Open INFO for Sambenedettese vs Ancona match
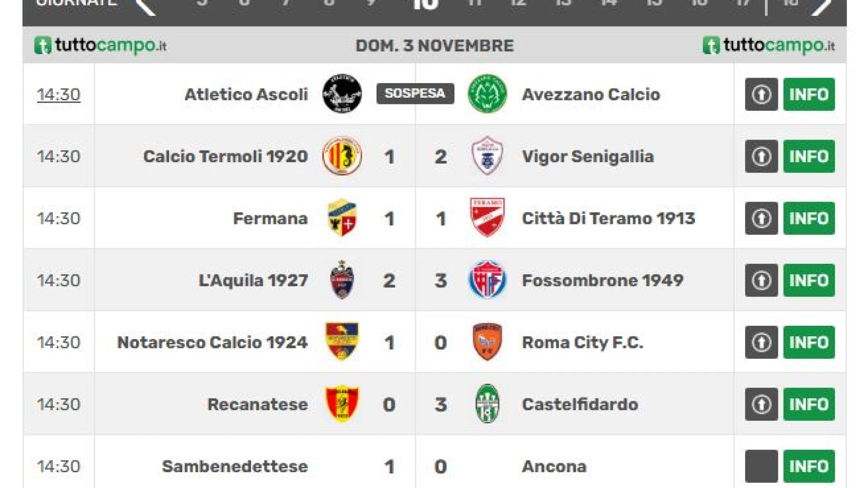This screenshot has width=868, height=488. pyautogui.click(x=809, y=466)
